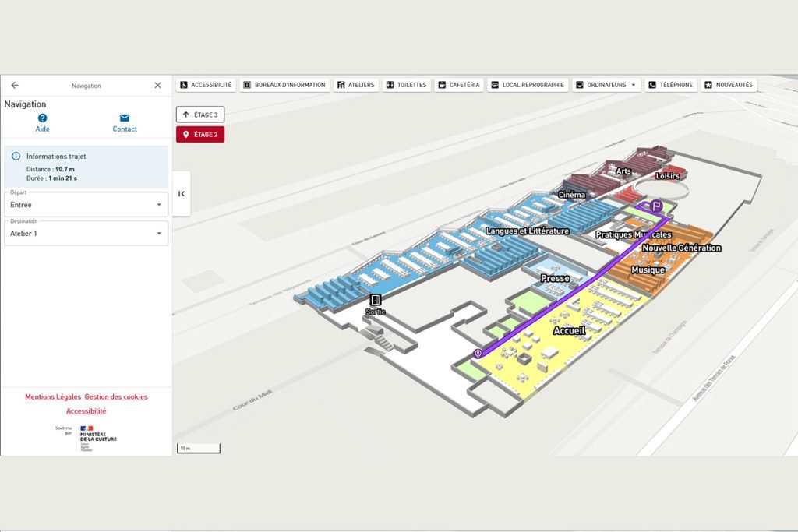Click the Sortie exit icon on map
This screenshot has width=798, height=532.
coord(376,300)
